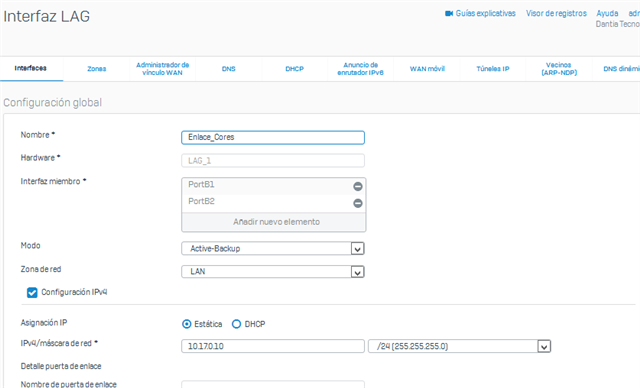Select Estática IP assignment

(187, 324)
